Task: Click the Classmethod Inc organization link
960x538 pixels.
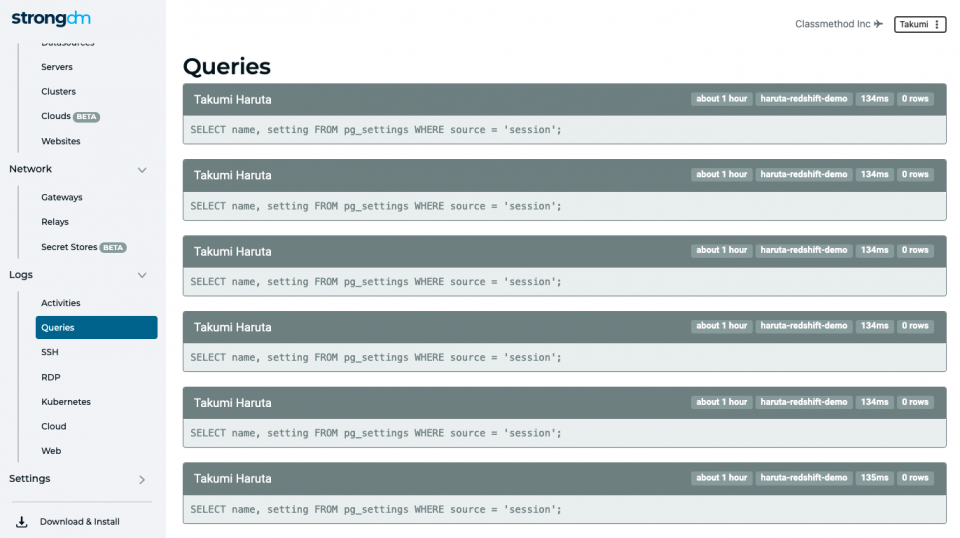Action: (832, 24)
